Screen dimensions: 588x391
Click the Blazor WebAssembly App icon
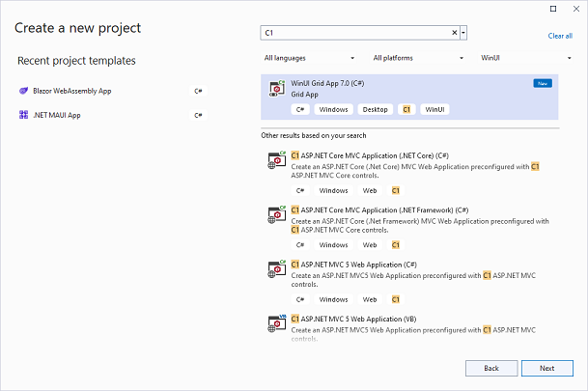pos(23,91)
